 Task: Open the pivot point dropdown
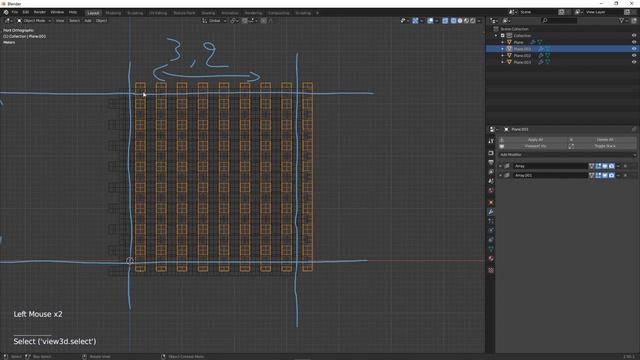(x=234, y=20)
